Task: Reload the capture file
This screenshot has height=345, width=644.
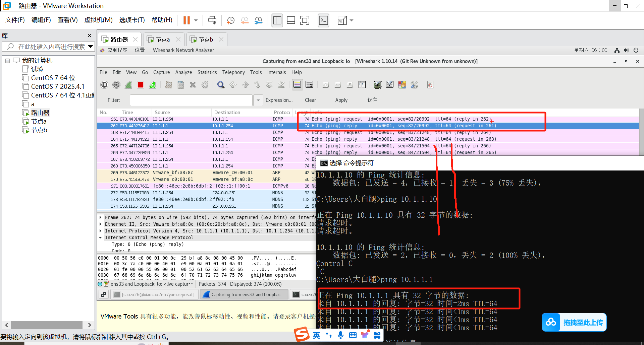Action: tap(205, 85)
